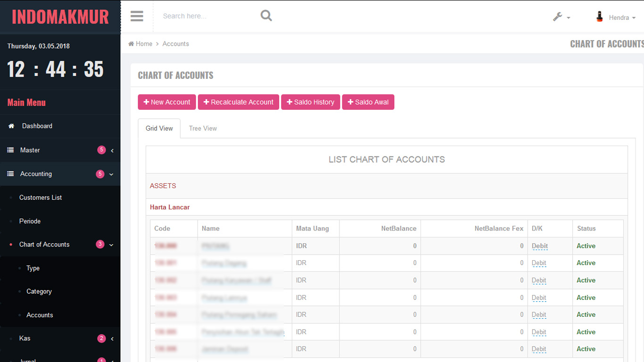The image size is (644, 362).
Task: Select the Grid View tab
Action: 159,128
